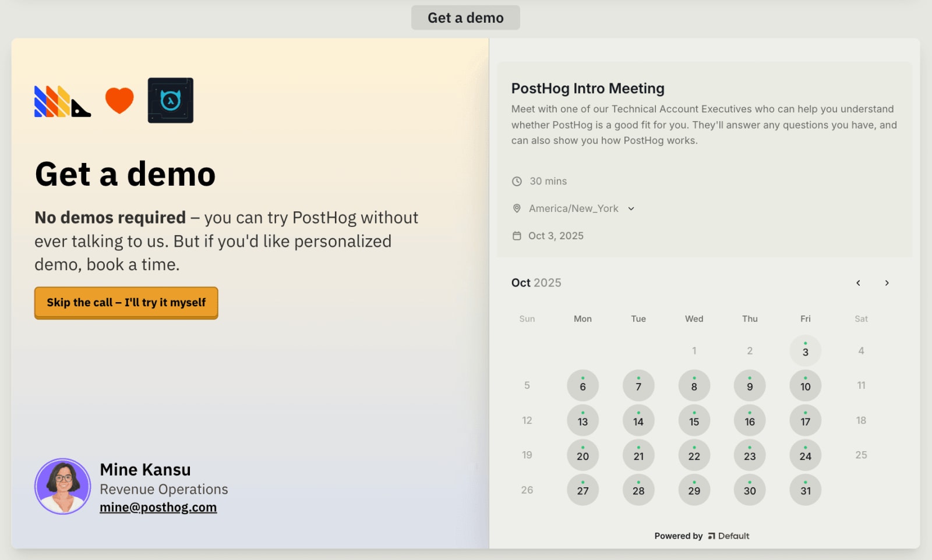Go to the next month with right chevron
The height and width of the screenshot is (560, 932).
click(887, 283)
